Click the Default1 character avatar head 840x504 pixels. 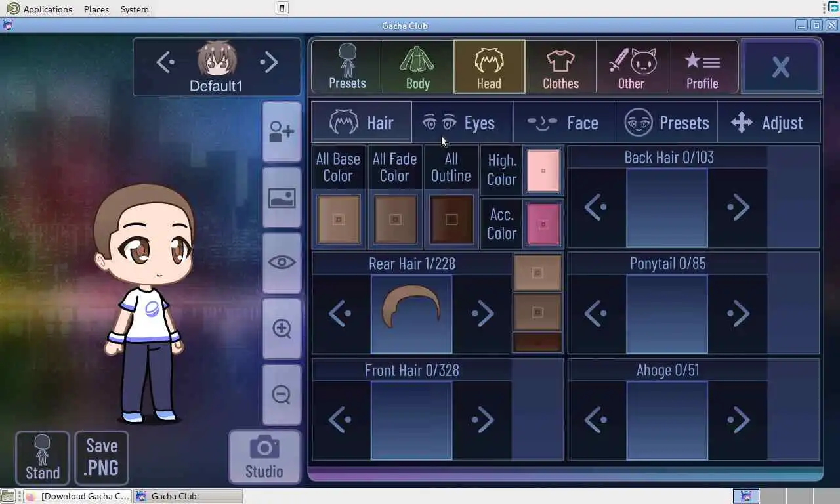click(x=217, y=59)
